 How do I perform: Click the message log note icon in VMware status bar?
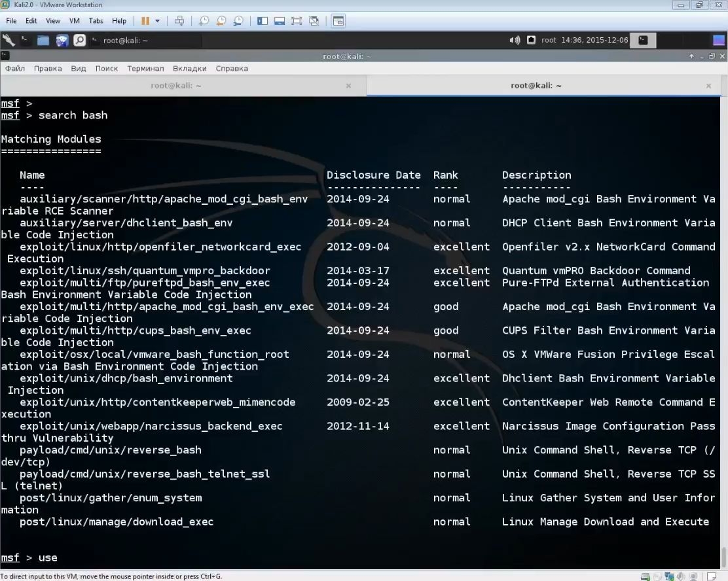tap(711, 576)
